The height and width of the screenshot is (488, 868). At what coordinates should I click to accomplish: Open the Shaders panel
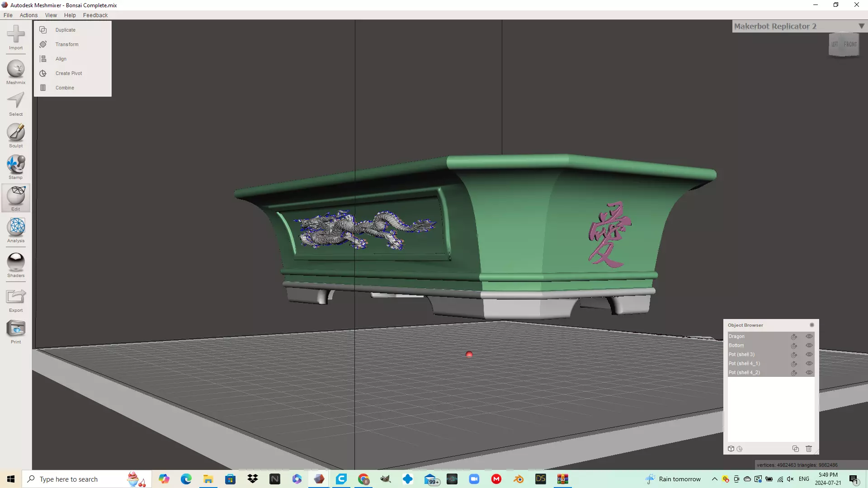point(16,265)
